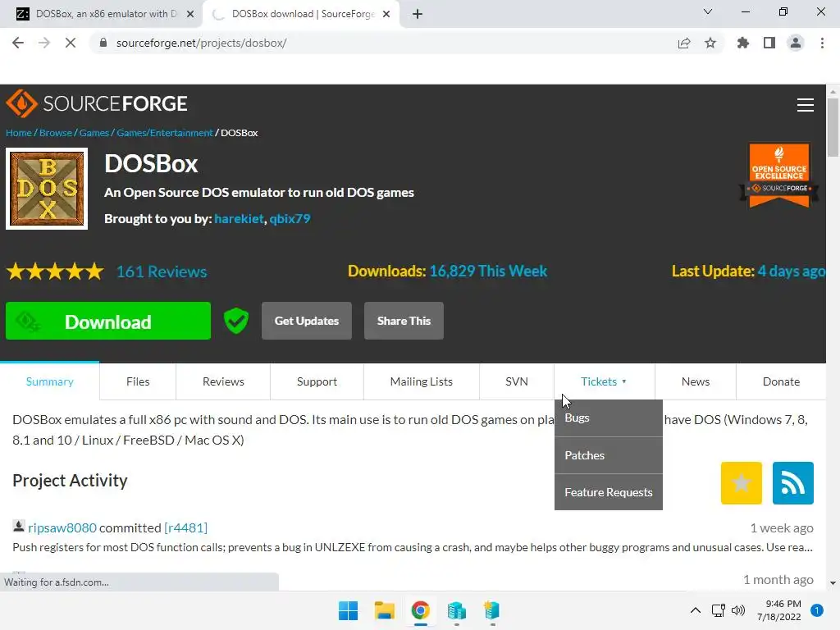Click the SourceForge logo

tap(97, 103)
